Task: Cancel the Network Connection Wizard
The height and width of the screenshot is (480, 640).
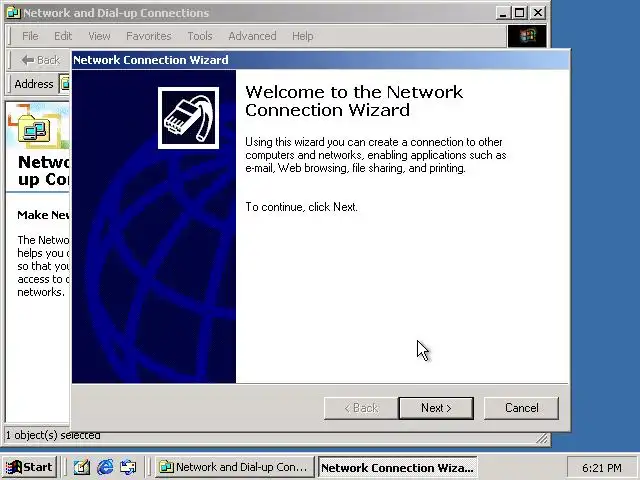Action: coord(521,408)
